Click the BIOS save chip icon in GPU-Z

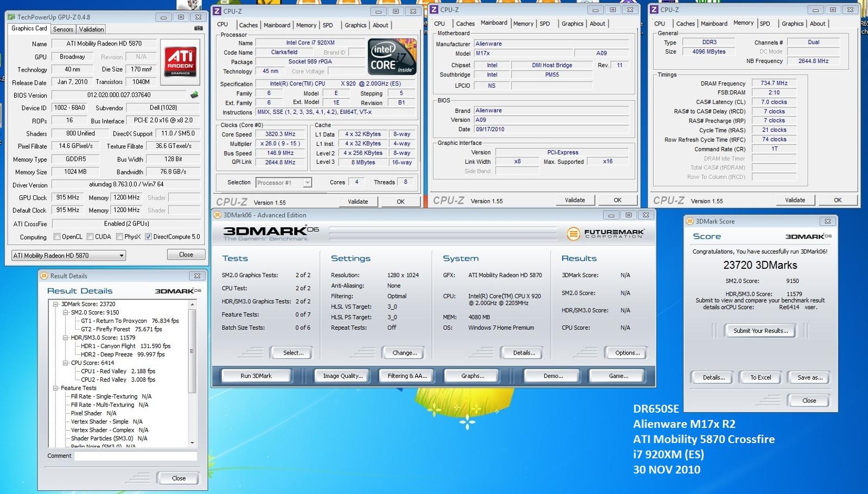(194, 95)
